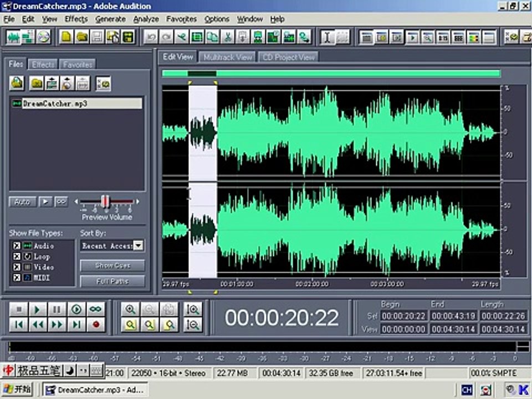Open the Effects menu
This screenshot has width=532, height=399.
click(76, 19)
